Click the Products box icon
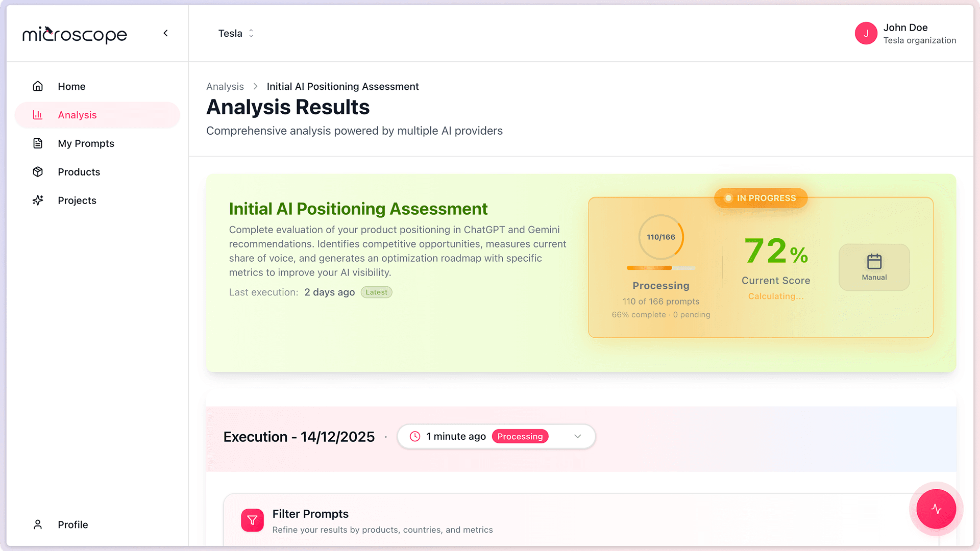 (x=38, y=172)
